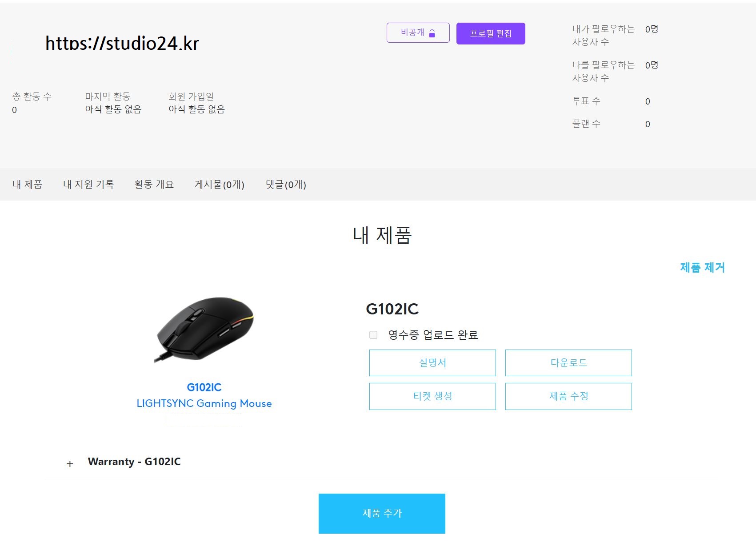Click 제품 수정 to edit product
The image size is (756, 543).
(x=568, y=396)
